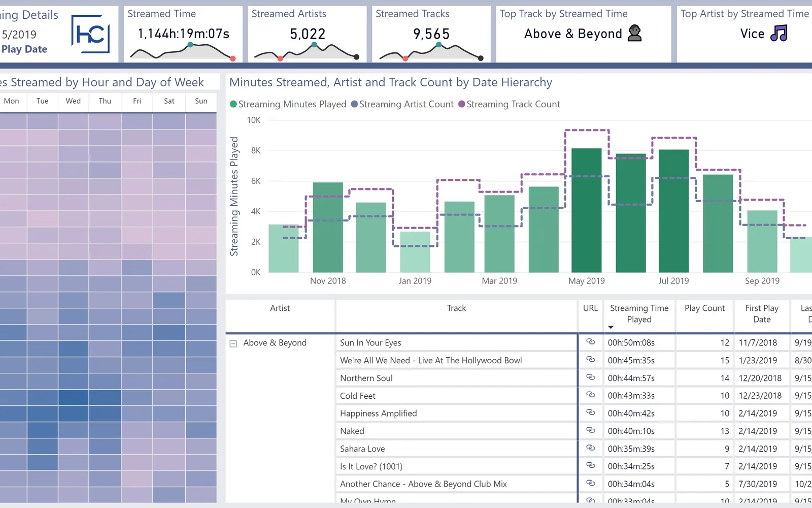
Task: Select the Northern Soul track cell
Action: click(456, 378)
